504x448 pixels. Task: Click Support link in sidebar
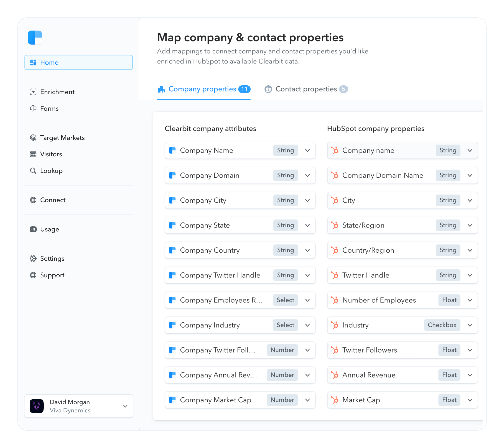[x=52, y=275]
